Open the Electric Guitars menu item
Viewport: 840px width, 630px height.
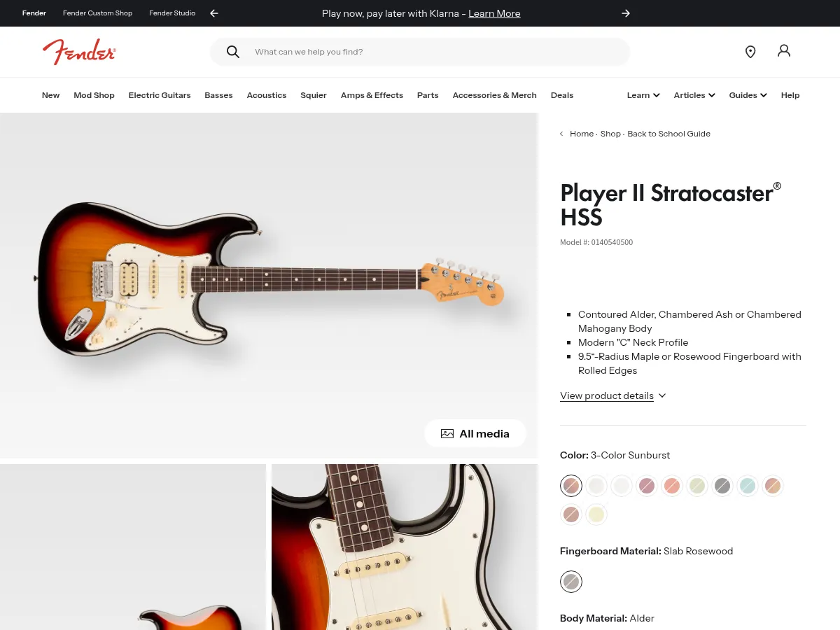tap(159, 95)
